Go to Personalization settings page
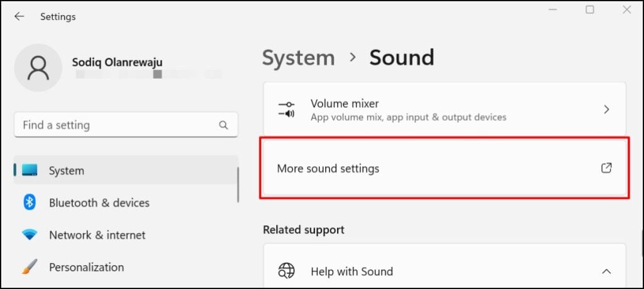The image size is (644, 289). (x=86, y=267)
